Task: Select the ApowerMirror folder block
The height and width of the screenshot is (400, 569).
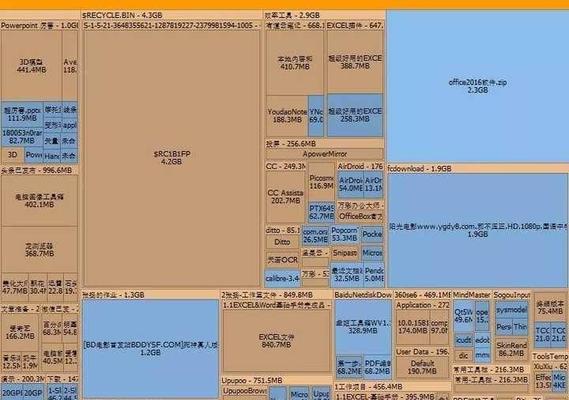Action: click(x=324, y=154)
